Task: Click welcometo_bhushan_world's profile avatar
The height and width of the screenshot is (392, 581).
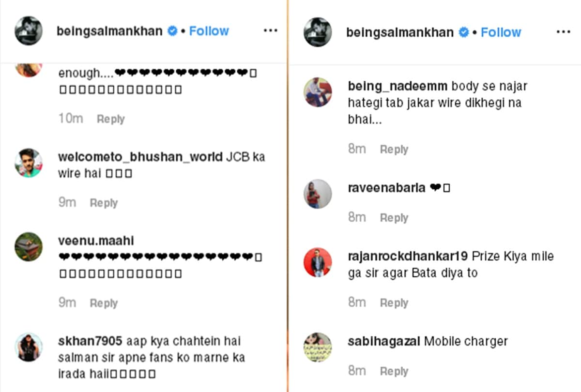Action: click(x=28, y=163)
